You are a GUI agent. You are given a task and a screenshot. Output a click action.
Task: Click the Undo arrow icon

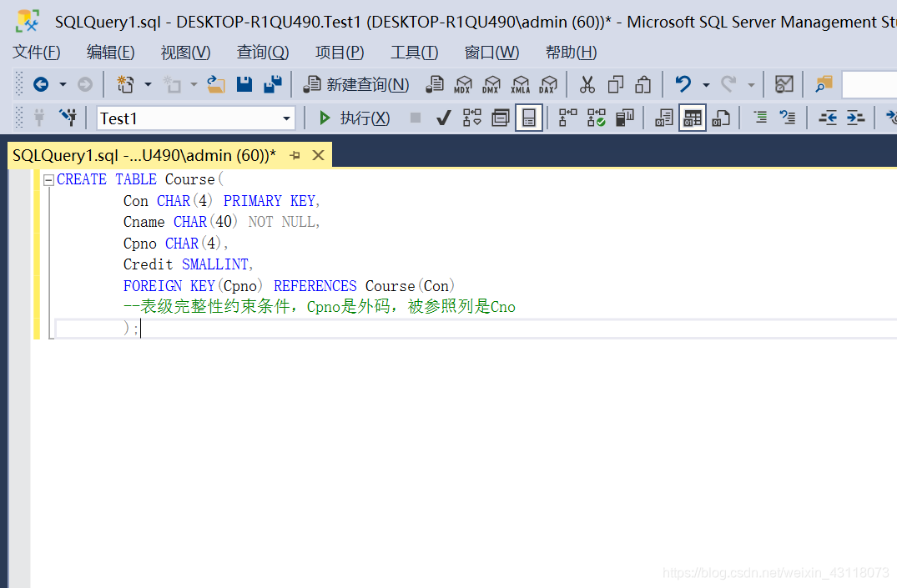(x=683, y=84)
